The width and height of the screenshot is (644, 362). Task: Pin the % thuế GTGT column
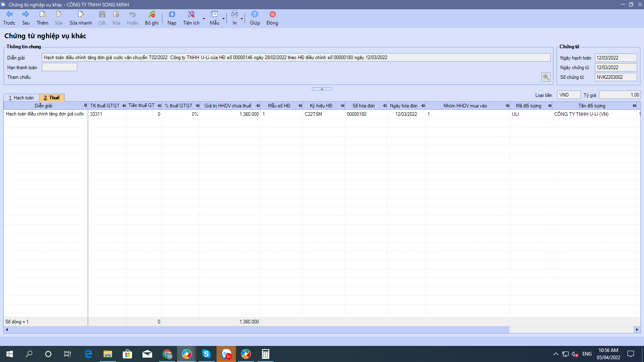pyautogui.click(x=197, y=106)
